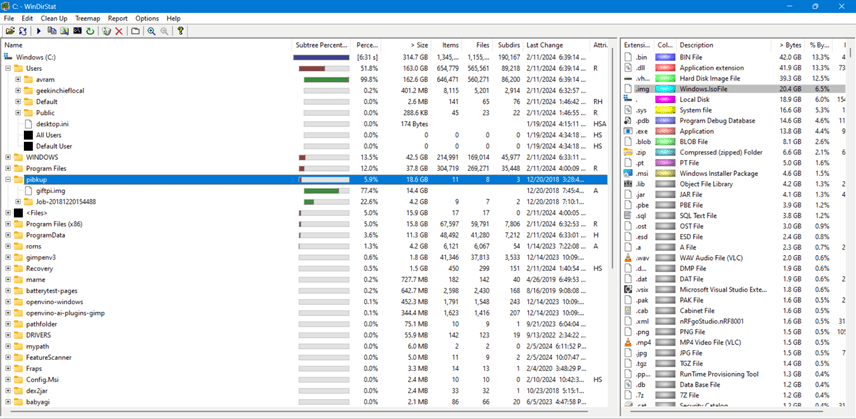
Task: Click the empty folder toolbar icon
Action: click(135, 31)
